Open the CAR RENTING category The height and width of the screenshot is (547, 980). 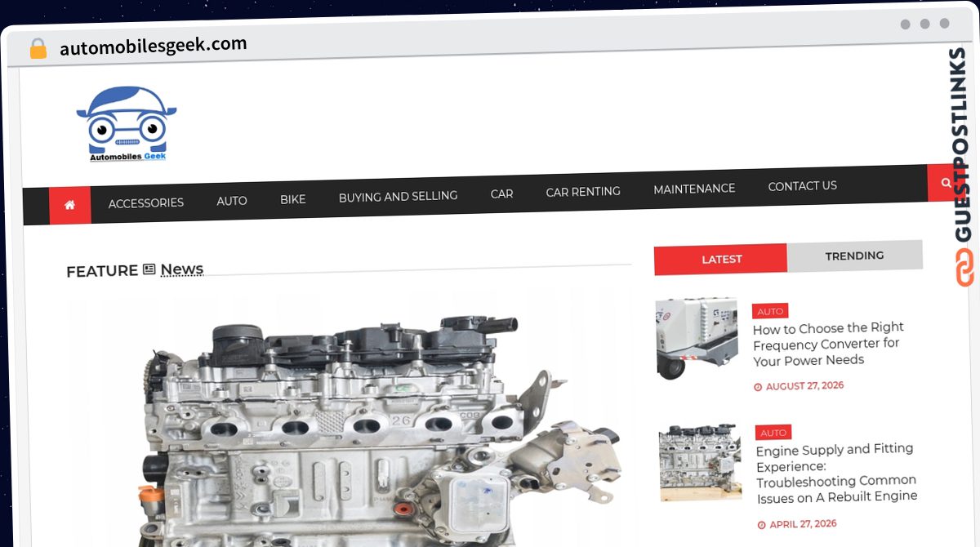pos(583,192)
